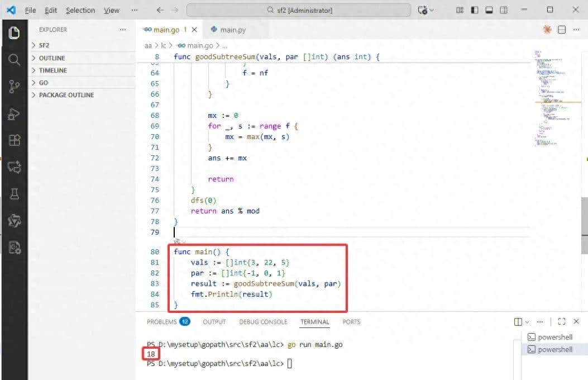Screen dimensions: 588x380
Task: Expand the TIMELINE section
Action: tap(82, 70)
